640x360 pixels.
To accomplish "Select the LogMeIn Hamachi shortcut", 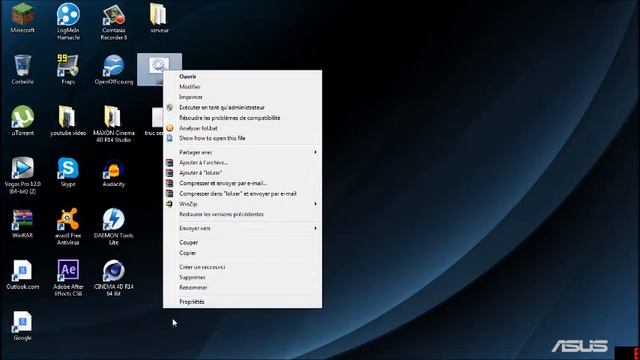I will (68, 21).
